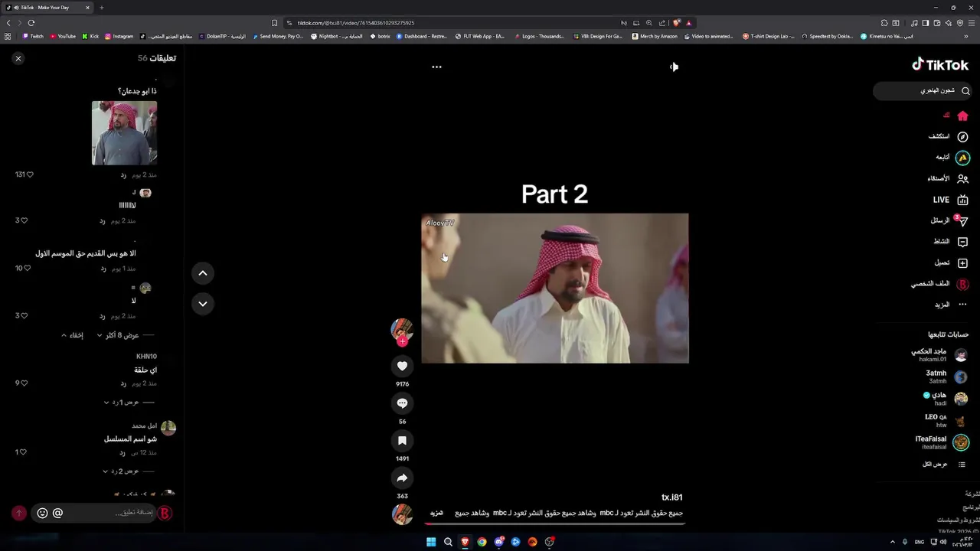The image size is (980, 551).
Task: Open the YouTube bookmark
Action: coord(63,36)
